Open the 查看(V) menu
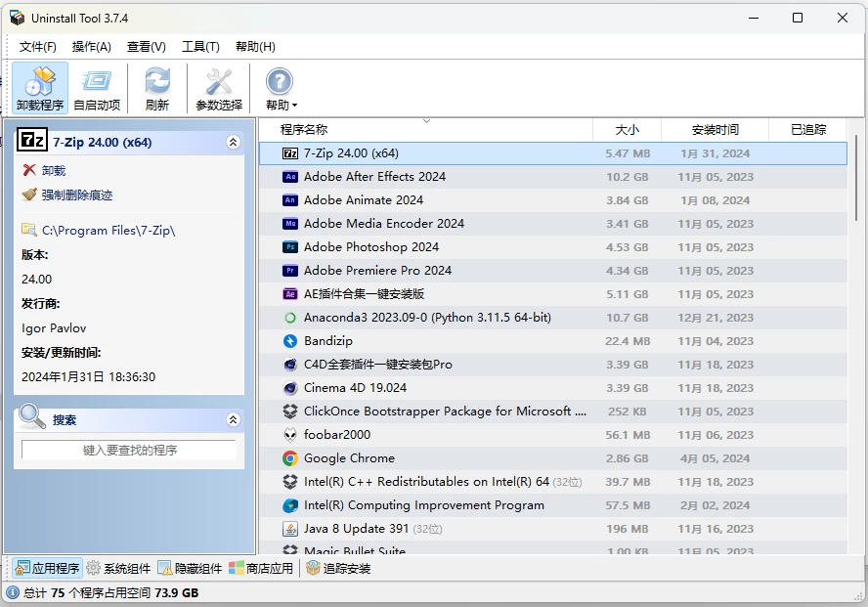Screen dimensions: 868x607 144,46
